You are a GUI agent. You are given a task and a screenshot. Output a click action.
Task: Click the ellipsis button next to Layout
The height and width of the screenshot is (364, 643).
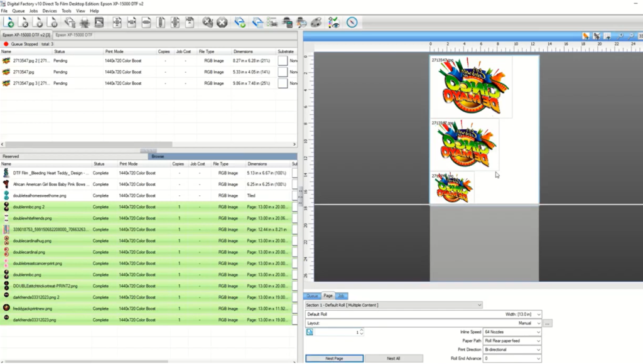(x=548, y=323)
